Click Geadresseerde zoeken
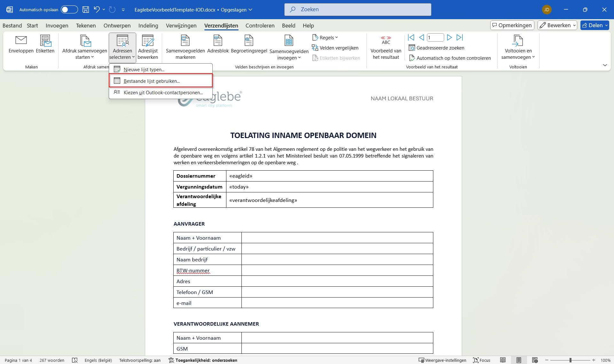 pos(437,48)
